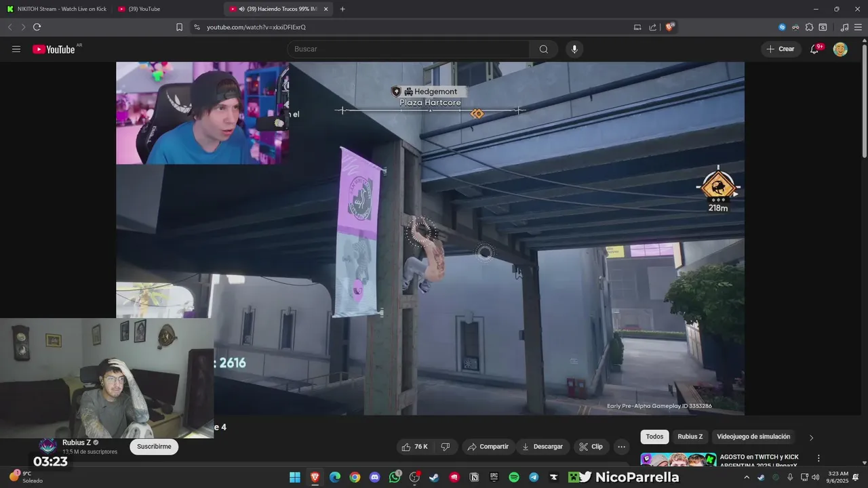Open Google Chrome from the taskbar
This screenshot has height=488, width=868.
click(355, 477)
